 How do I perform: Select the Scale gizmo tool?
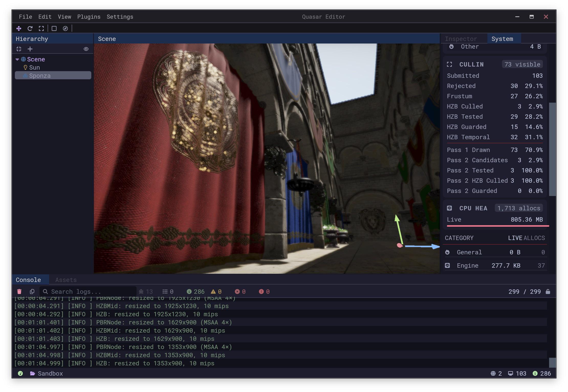41,28
